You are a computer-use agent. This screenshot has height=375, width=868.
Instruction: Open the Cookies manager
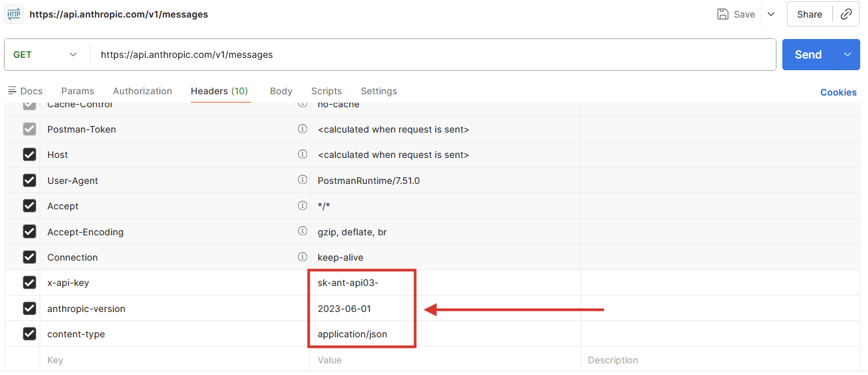[838, 92]
